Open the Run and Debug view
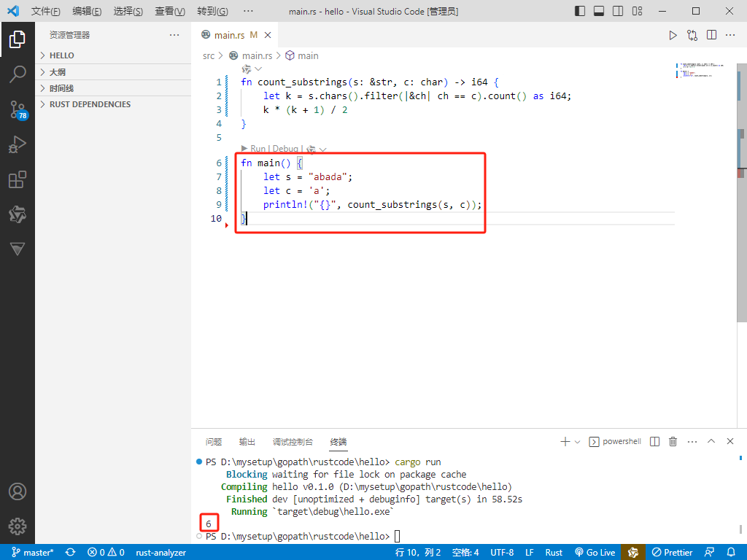 [x=18, y=144]
